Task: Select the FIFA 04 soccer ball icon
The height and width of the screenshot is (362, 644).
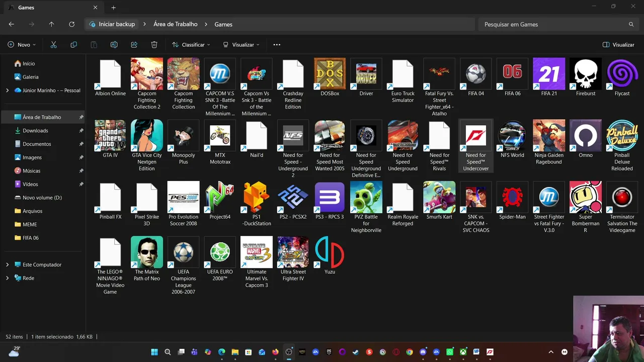Action: [x=476, y=74]
